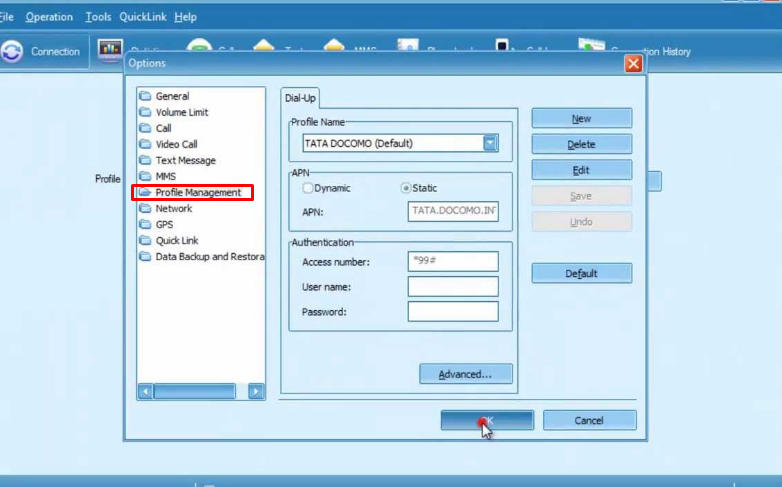Open the Help menu
This screenshot has height=487, width=782.
[x=186, y=17]
